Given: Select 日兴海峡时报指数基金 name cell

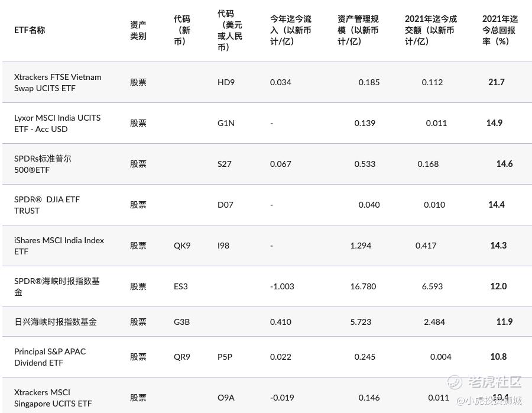Looking at the screenshot, I should tap(56, 322).
